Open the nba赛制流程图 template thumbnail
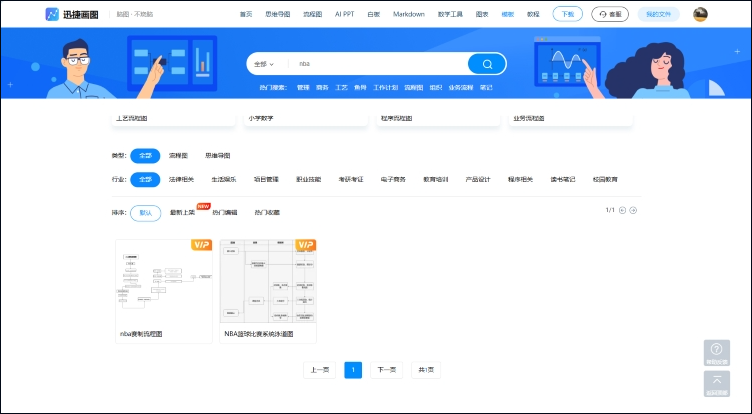This screenshot has width=752, height=414. click(x=164, y=282)
